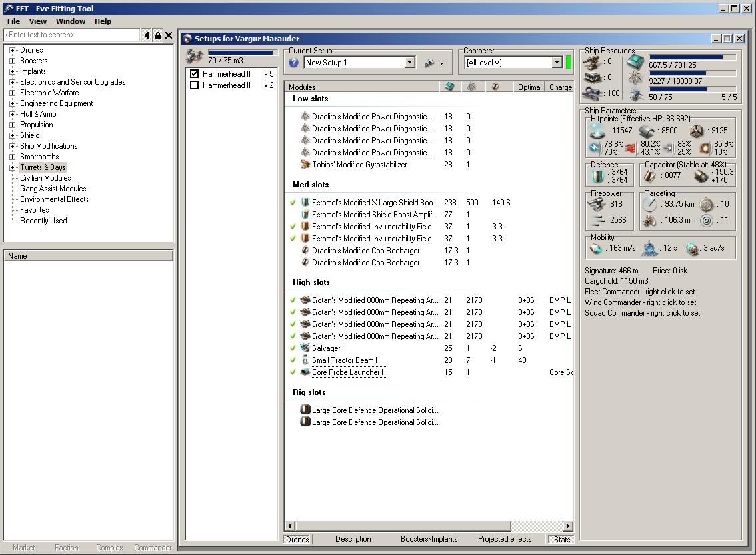Click the Name column header

point(88,256)
